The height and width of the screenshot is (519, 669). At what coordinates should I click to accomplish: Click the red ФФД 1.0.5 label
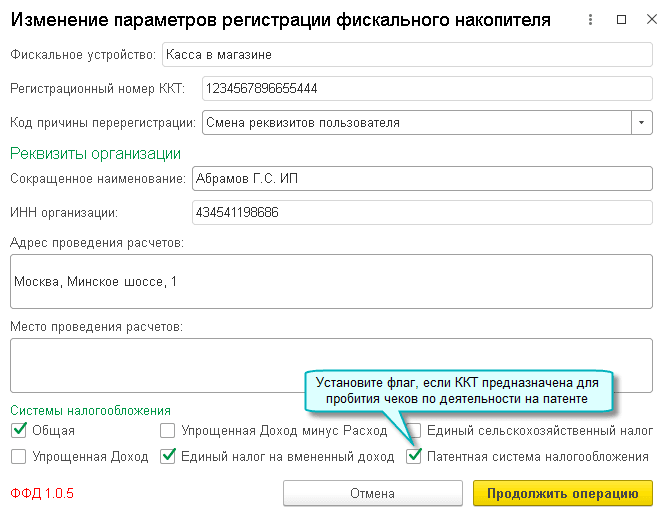coord(43,493)
